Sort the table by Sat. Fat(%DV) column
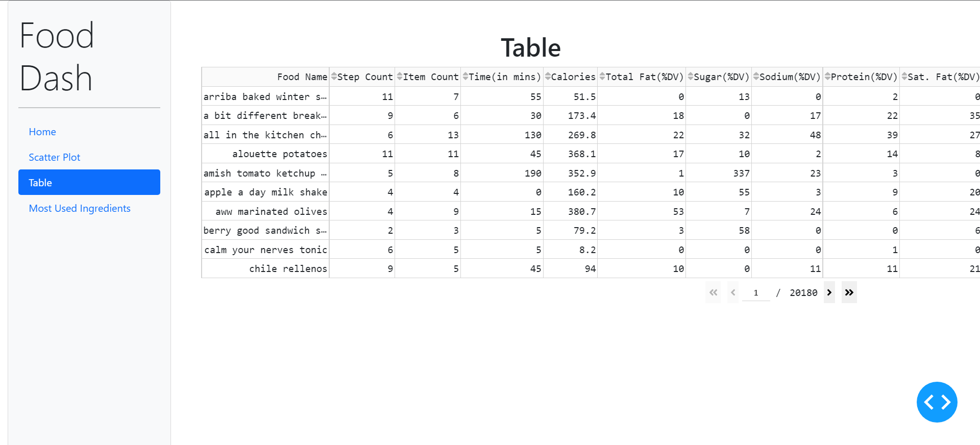Image resolution: width=980 pixels, height=445 pixels. tap(904, 77)
